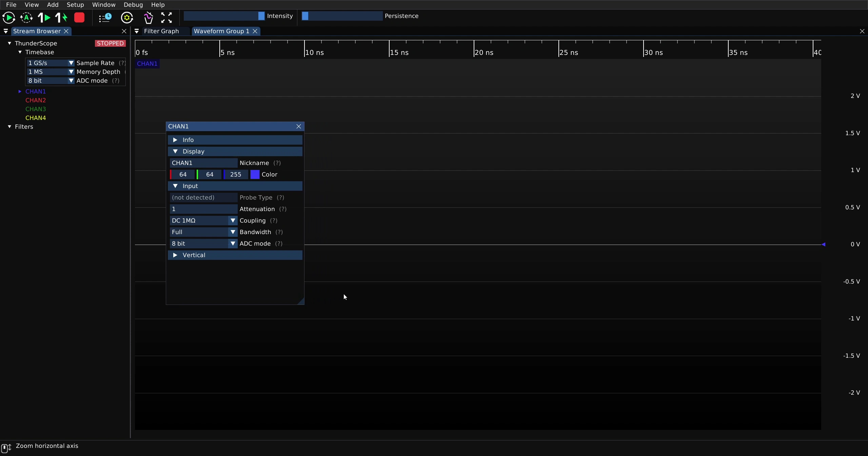The width and height of the screenshot is (868, 456).
Task: Select CHAN2 in the stream browser
Action: [36, 100]
